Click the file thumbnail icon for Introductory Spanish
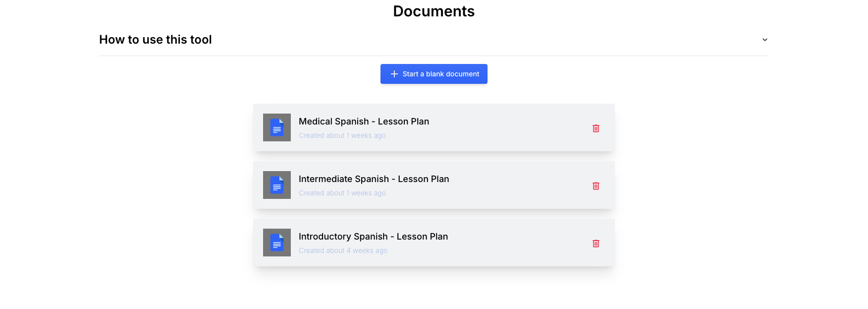The height and width of the screenshot is (309, 868). tap(277, 243)
